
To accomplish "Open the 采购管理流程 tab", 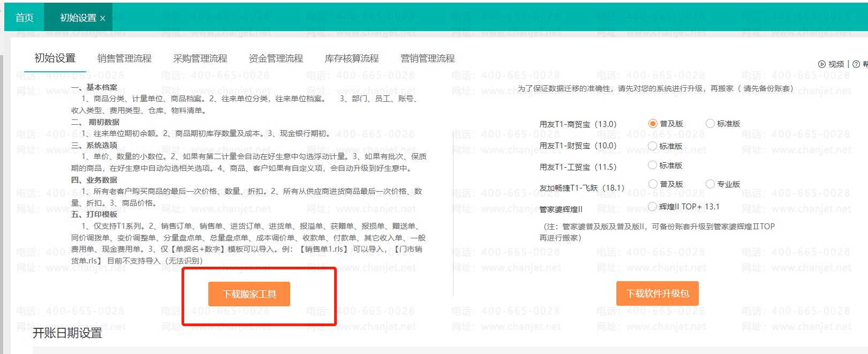I will pos(200,58).
